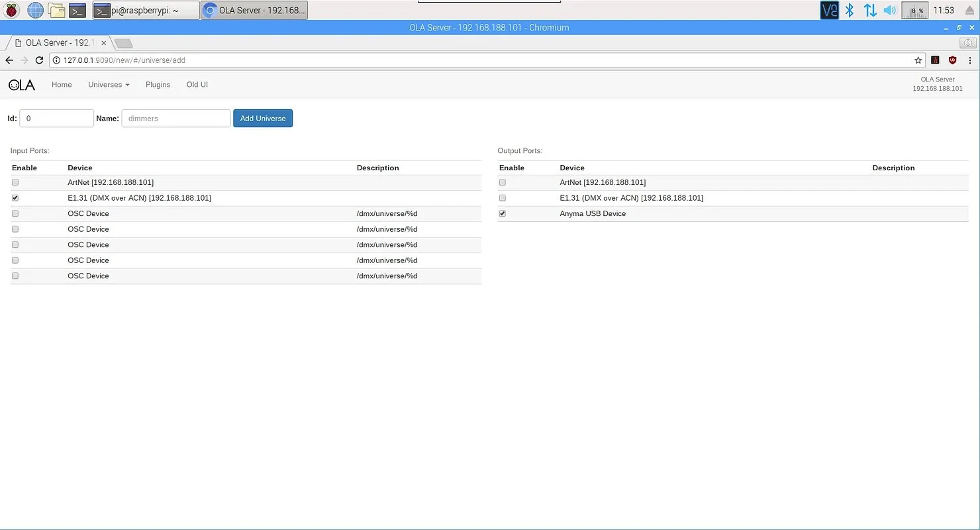Uncheck the E1.31 input port checkbox
980x530 pixels.
point(15,197)
